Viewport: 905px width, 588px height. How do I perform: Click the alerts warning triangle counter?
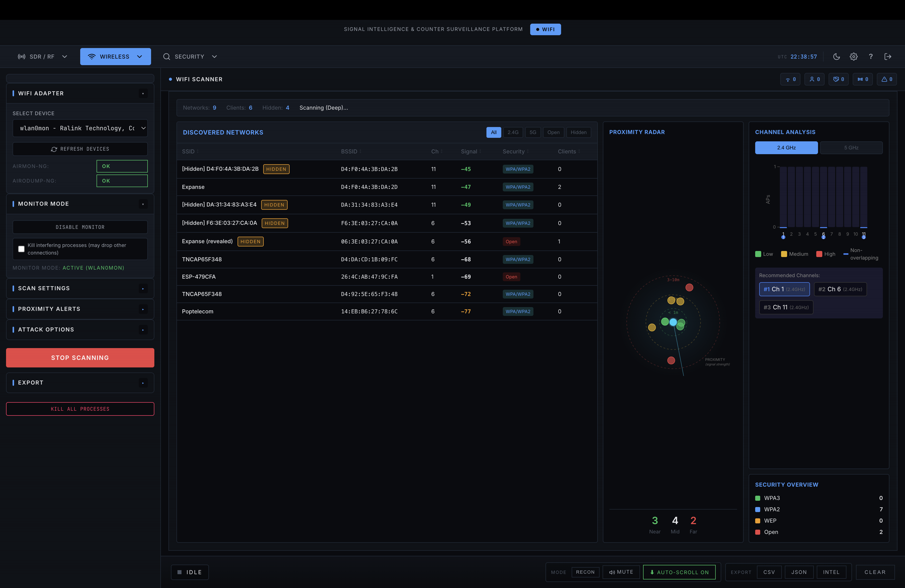point(886,79)
